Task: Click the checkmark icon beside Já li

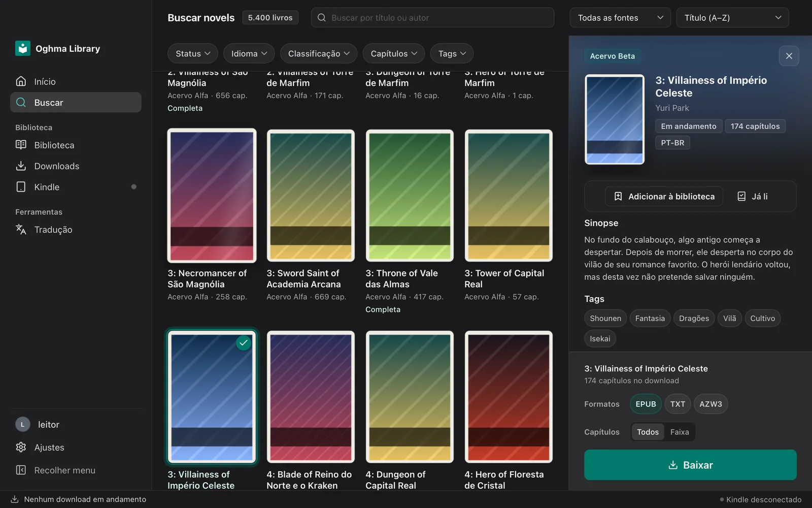Action: pos(741,196)
